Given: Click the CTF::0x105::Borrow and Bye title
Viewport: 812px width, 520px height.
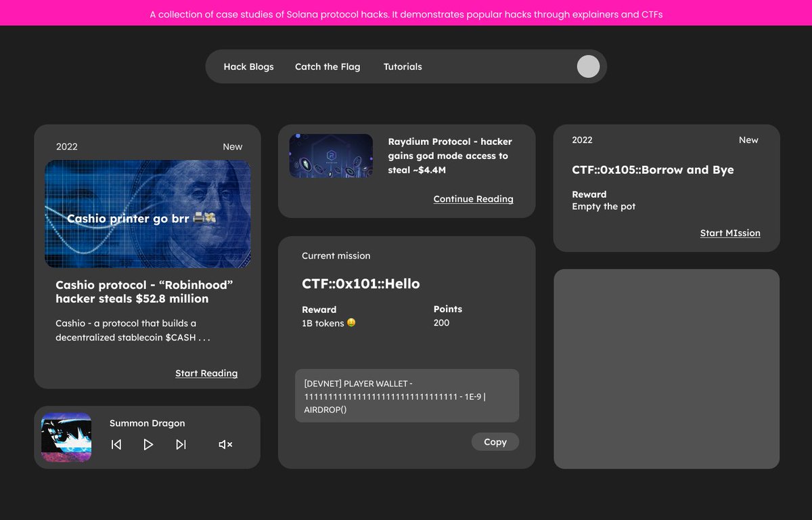Looking at the screenshot, I should pyautogui.click(x=653, y=170).
